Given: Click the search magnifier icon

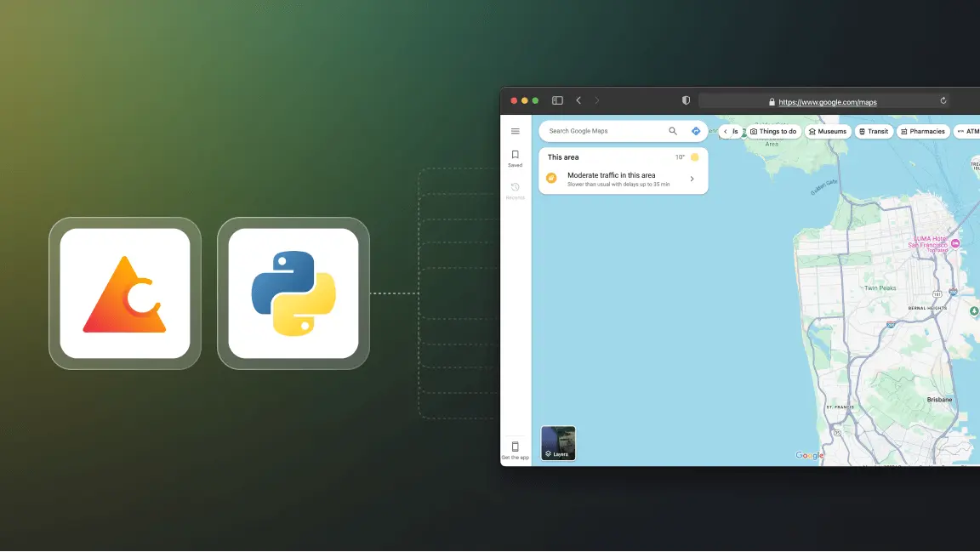Looking at the screenshot, I should (x=672, y=131).
